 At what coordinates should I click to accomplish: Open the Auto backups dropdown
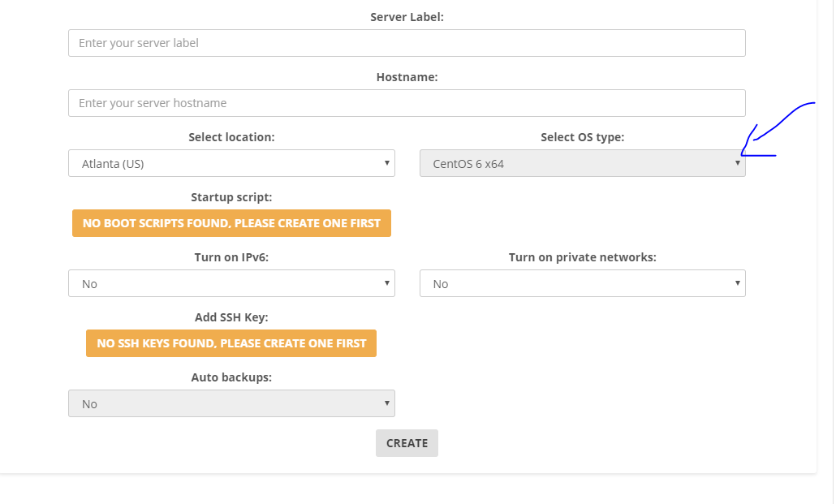click(231, 403)
